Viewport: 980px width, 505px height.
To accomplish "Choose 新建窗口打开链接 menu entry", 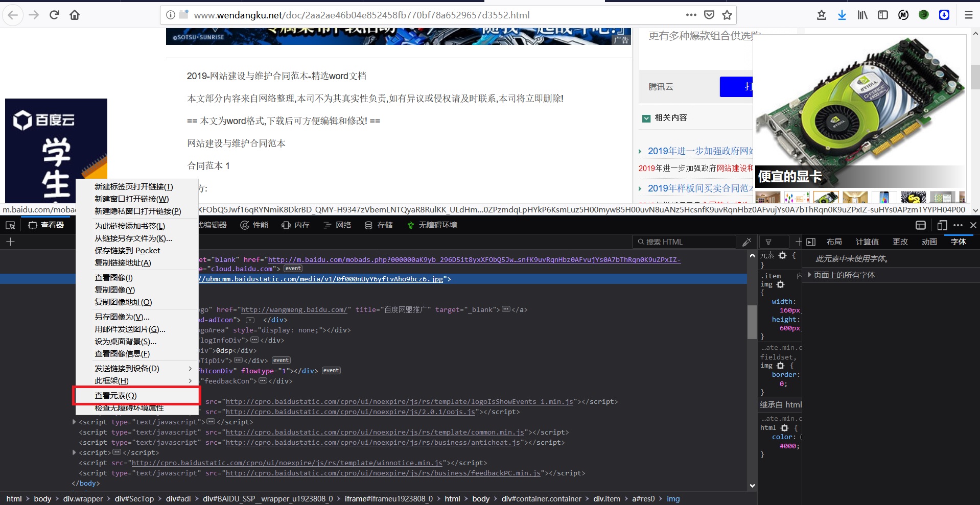I will (137, 199).
